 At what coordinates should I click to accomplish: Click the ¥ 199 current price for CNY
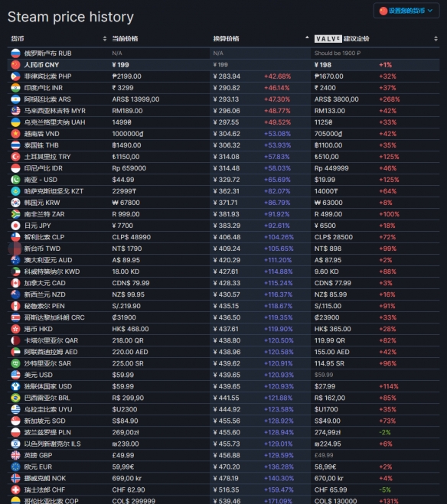[x=121, y=65]
